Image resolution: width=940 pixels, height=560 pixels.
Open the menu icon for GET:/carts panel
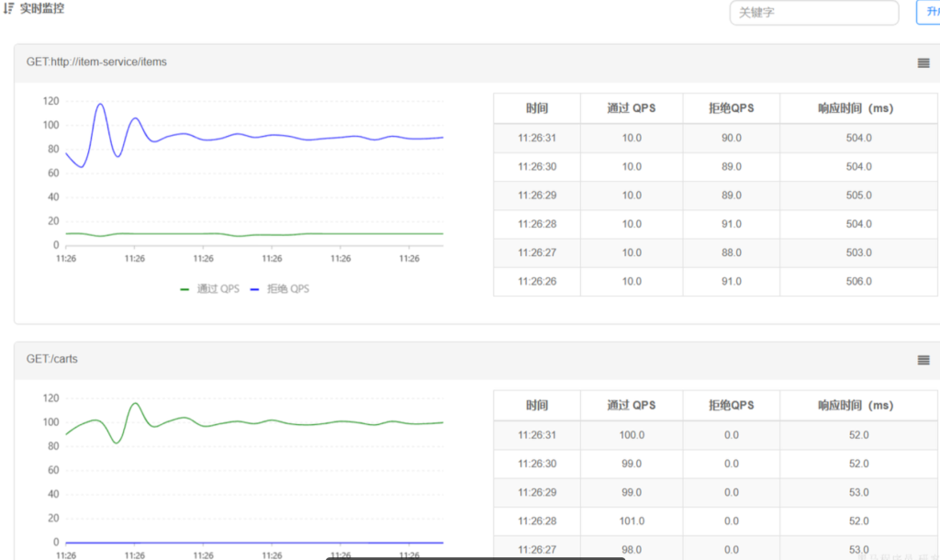(923, 360)
